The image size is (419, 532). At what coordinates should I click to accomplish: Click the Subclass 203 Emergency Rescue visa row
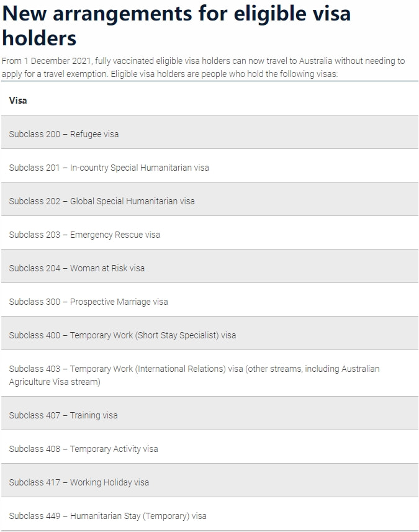(210, 233)
